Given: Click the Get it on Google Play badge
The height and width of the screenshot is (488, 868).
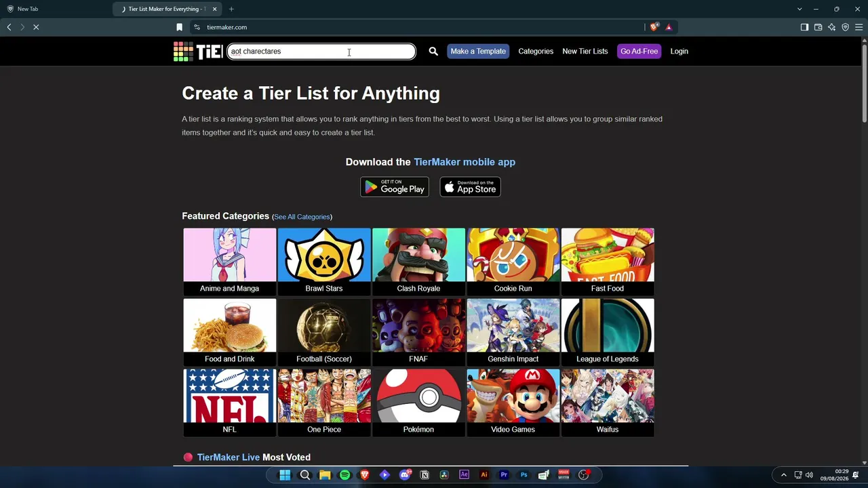Looking at the screenshot, I should pyautogui.click(x=395, y=187).
